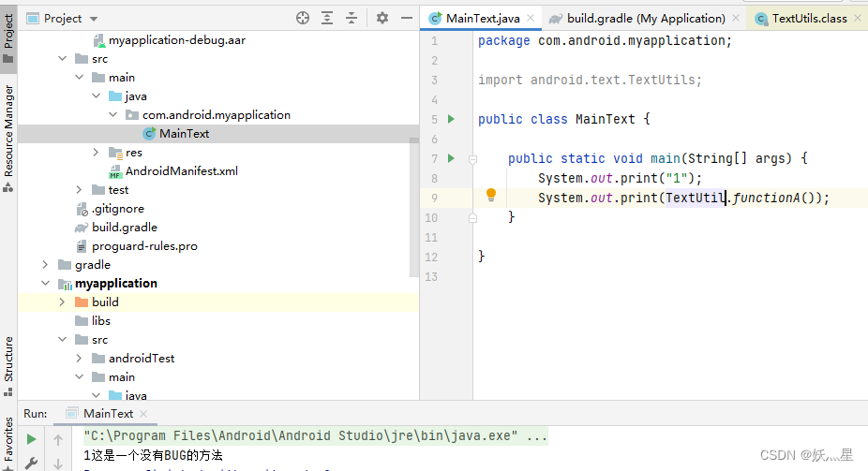The height and width of the screenshot is (471, 868).
Task: Expand the gradle folder
Action: 45,265
